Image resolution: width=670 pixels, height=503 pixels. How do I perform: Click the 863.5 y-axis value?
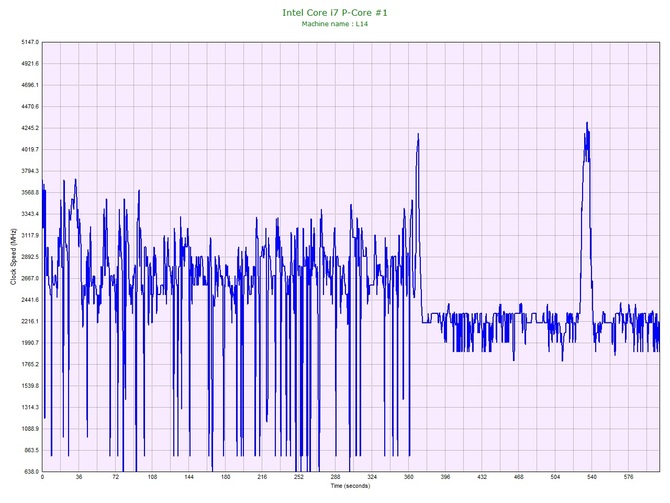tap(31, 450)
